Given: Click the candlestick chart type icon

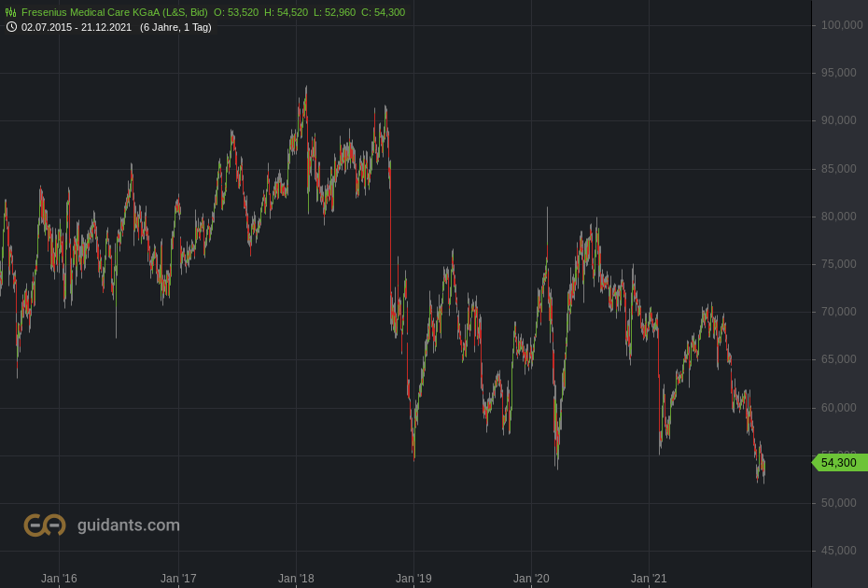Looking at the screenshot, I should point(10,12).
